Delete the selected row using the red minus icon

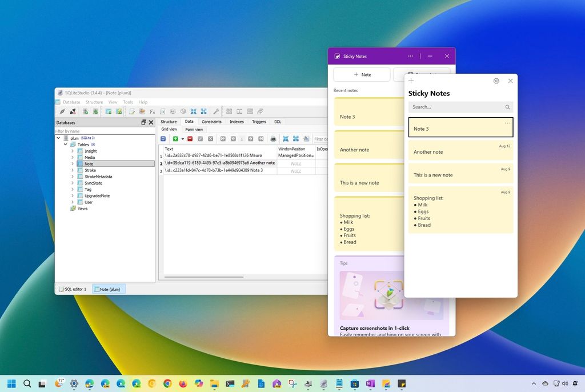coord(190,138)
